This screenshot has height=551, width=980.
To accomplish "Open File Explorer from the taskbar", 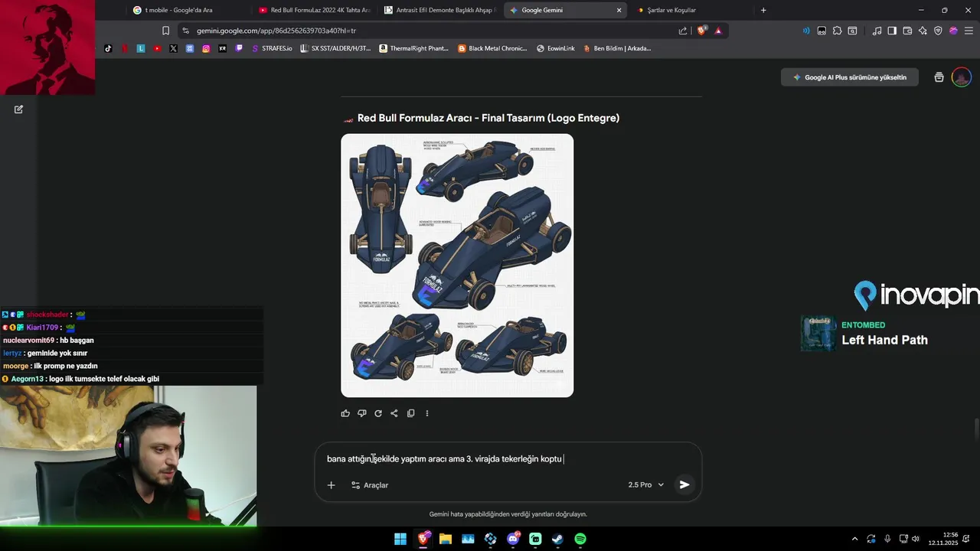I will (446, 539).
